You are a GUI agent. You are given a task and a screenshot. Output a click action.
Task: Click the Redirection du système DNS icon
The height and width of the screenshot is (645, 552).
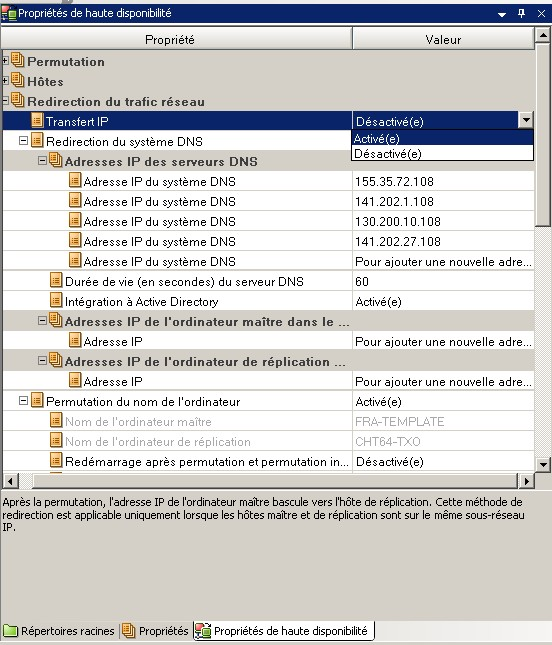pos(37,141)
